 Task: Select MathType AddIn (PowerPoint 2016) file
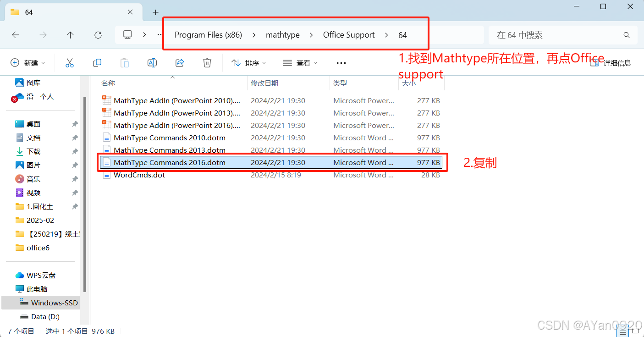tap(271, 125)
